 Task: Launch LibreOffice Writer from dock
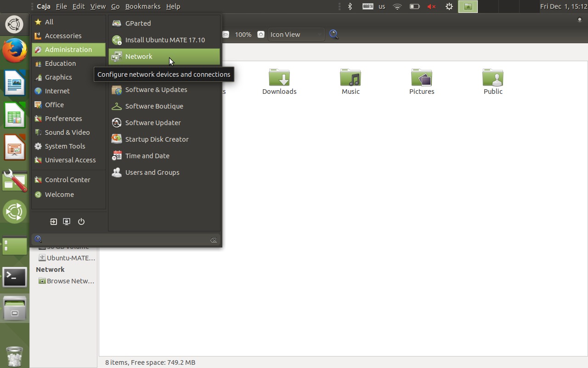coord(15,83)
